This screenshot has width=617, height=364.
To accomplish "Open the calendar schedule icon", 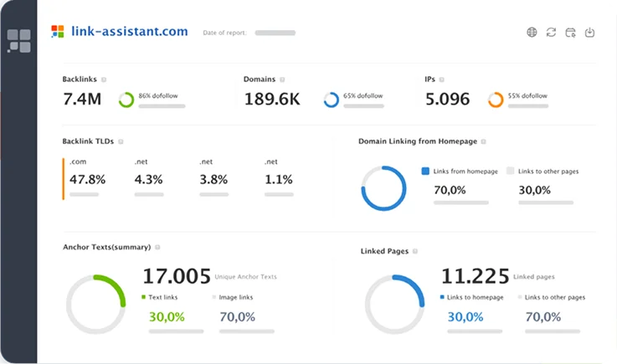I will [x=570, y=33].
